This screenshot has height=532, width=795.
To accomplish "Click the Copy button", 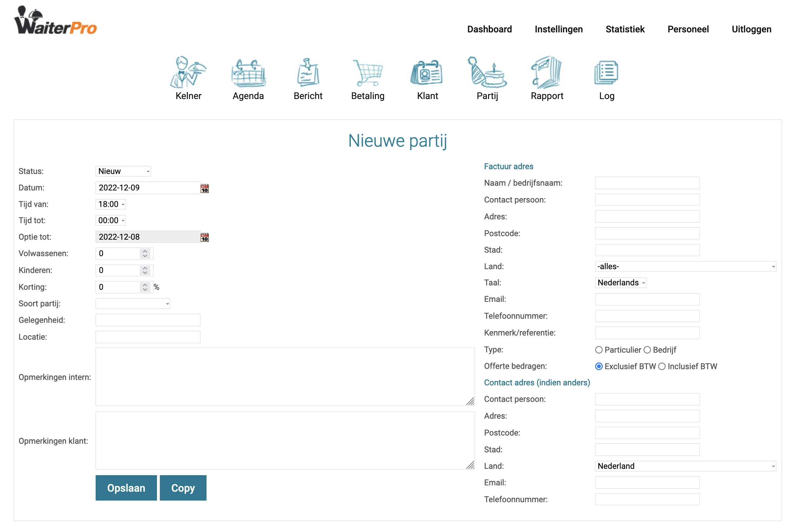I will [183, 488].
